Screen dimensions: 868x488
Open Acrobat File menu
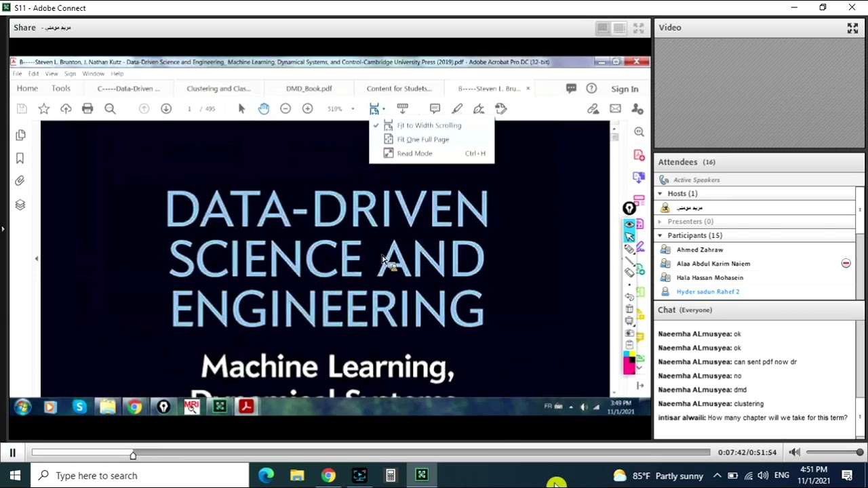point(17,73)
